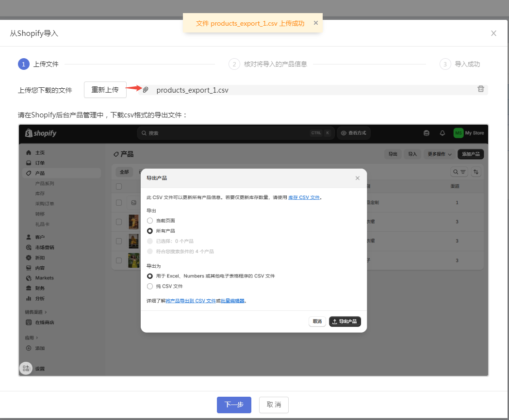Click the 渠道 column header
This screenshot has width=509, height=420.
pyautogui.click(x=455, y=186)
